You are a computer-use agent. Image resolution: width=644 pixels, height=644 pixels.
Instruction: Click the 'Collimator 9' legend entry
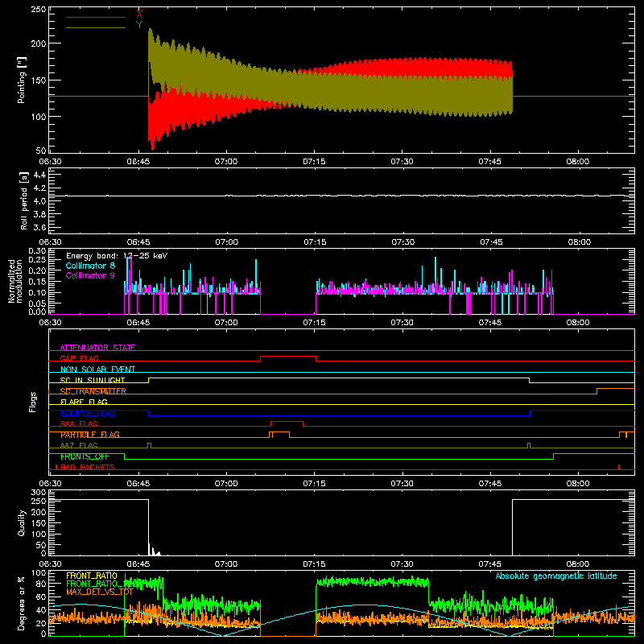tap(90, 275)
